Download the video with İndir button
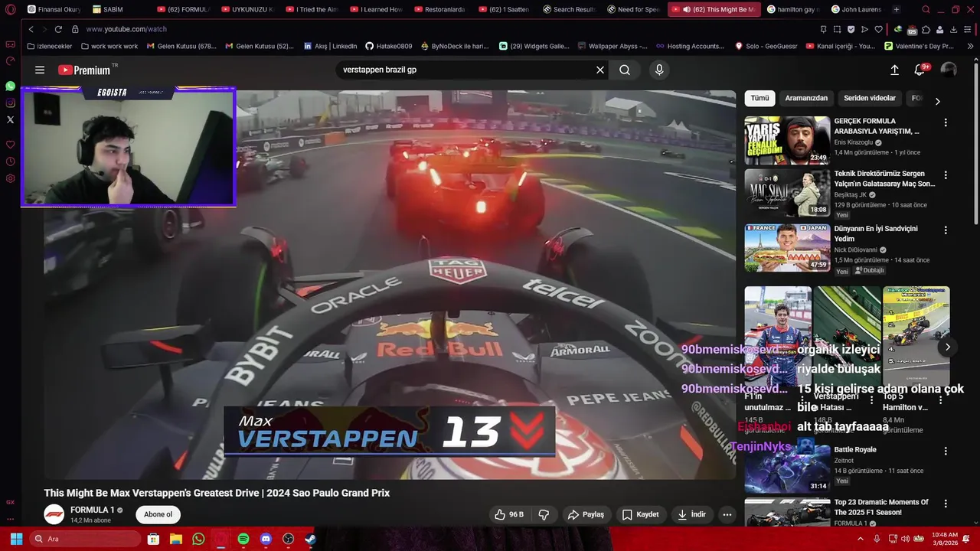The image size is (980, 551). [x=691, y=514]
